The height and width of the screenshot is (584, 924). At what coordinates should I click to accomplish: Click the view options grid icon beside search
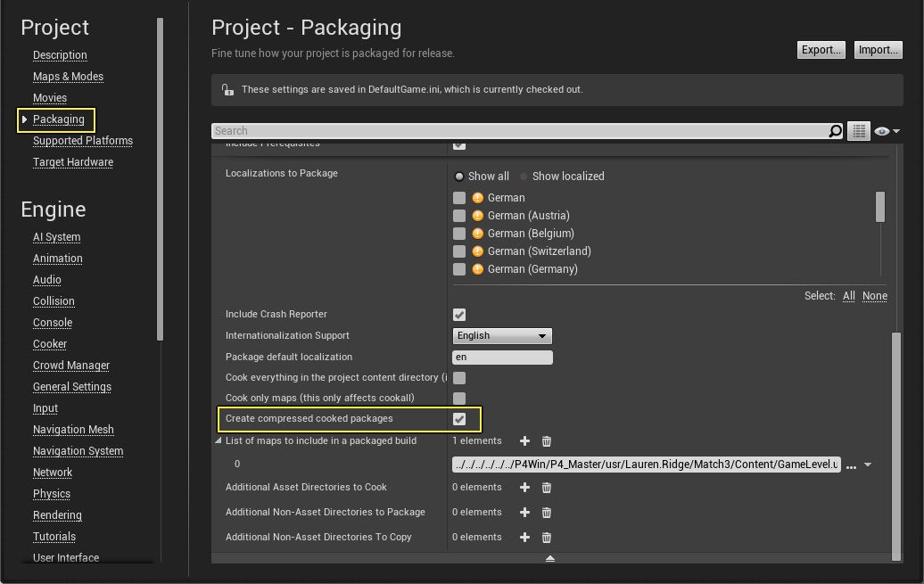pos(858,130)
